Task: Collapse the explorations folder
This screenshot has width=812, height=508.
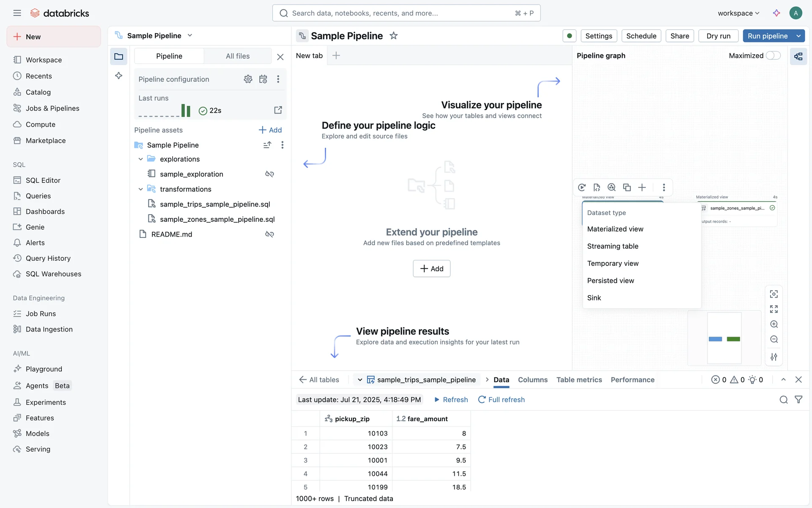Action: tap(141, 159)
